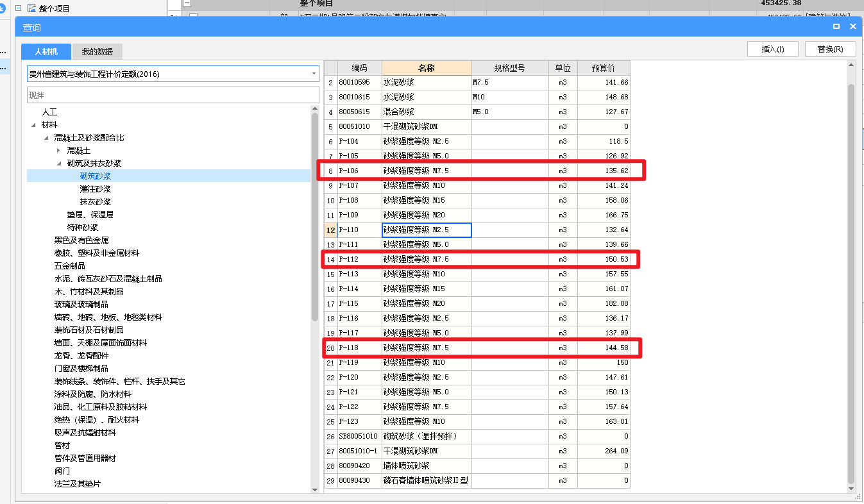Click the 插入(I) button
The height and width of the screenshot is (504, 864).
(x=772, y=49)
